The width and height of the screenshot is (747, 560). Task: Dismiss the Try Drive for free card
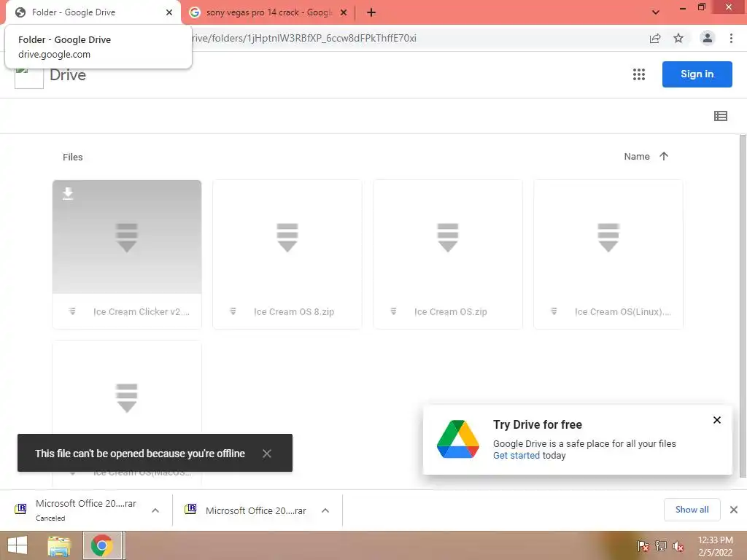click(x=717, y=420)
